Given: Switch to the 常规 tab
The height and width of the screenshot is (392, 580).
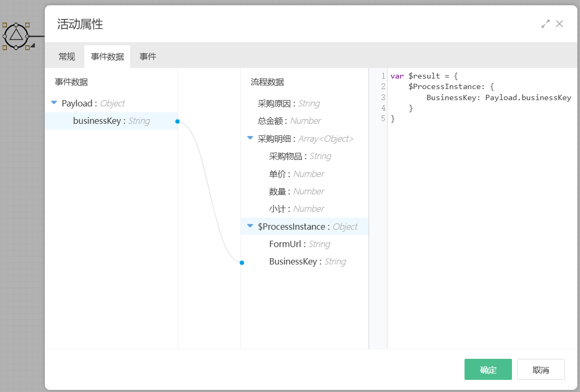Looking at the screenshot, I should coord(66,56).
